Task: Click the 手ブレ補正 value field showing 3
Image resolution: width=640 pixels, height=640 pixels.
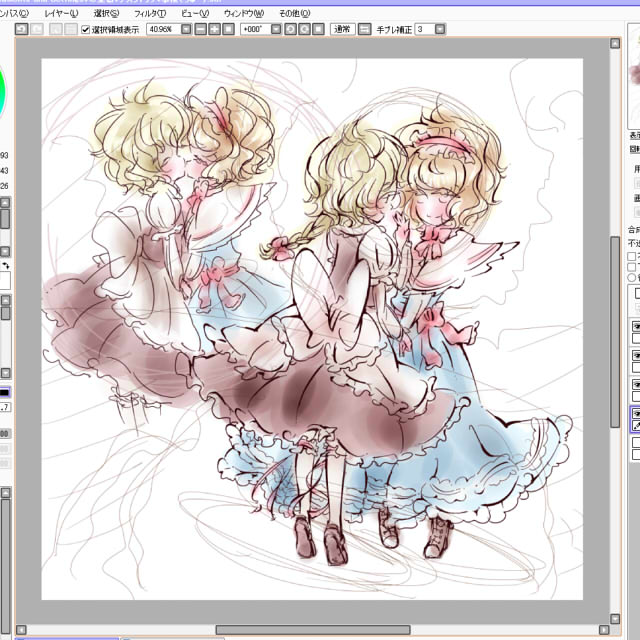Action: pyautogui.click(x=425, y=29)
